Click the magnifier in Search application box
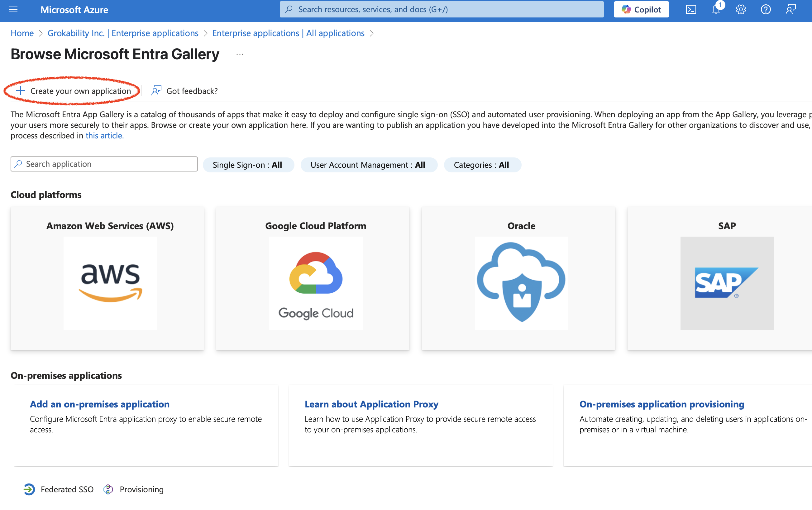 (x=18, y=164)
